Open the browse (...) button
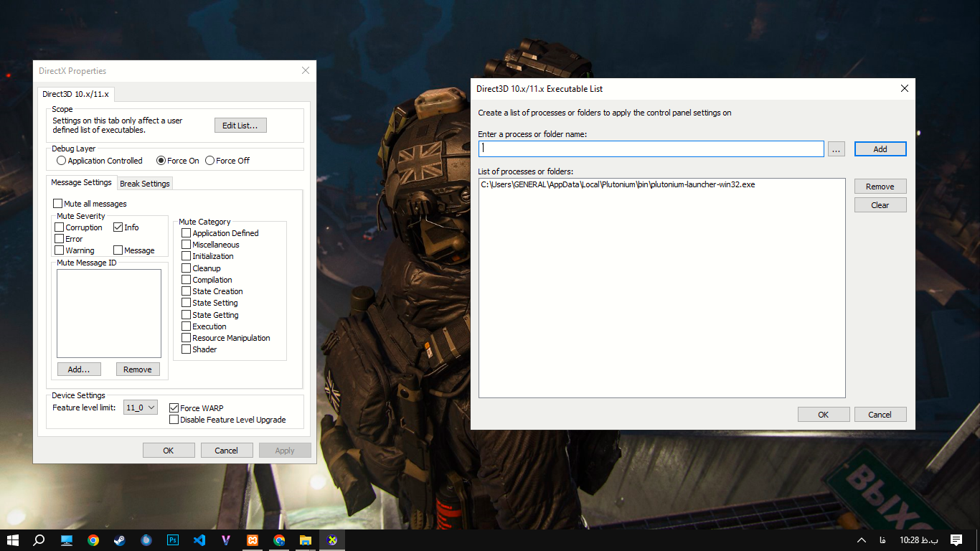This screenshot has height=551, width=980. (837, 149)
